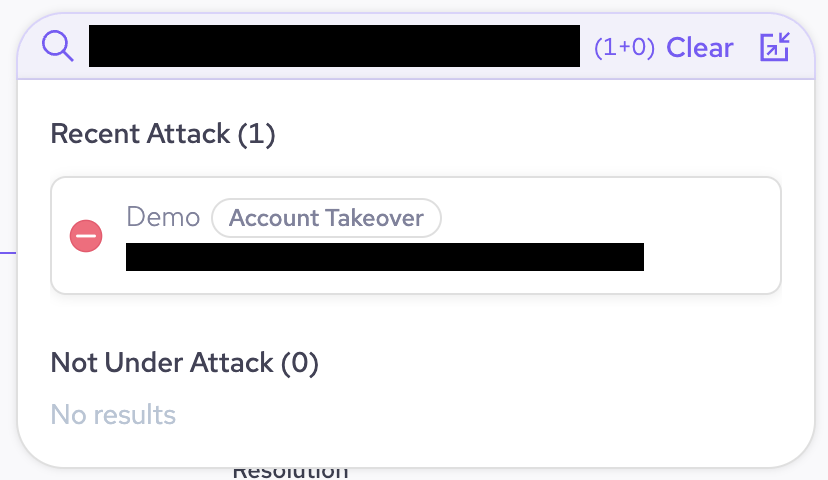Open the redacted name in the Demo card
828x480 pixels.
[x=384, y=257]
